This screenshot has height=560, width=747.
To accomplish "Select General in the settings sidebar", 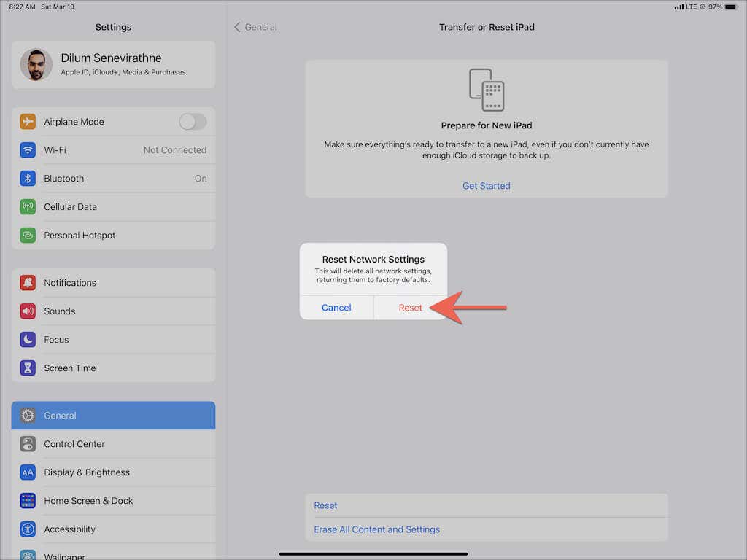I will pyautogui.click(x=113, y=415).
